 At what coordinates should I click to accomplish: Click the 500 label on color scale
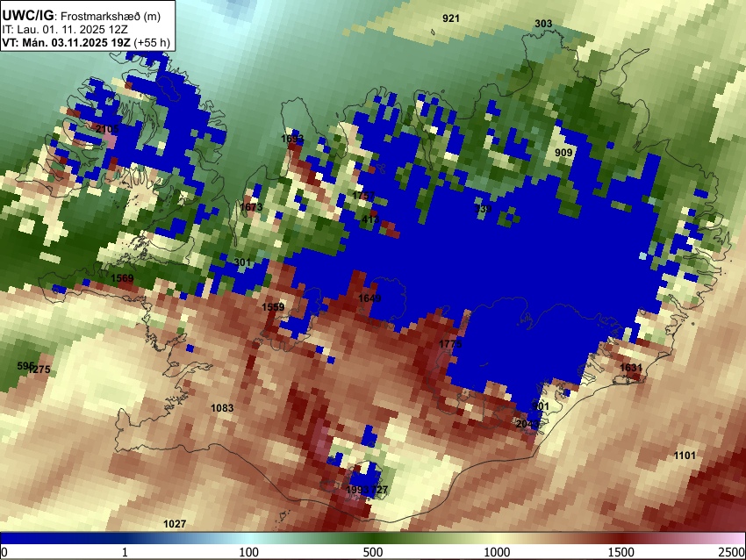[373, 552]
